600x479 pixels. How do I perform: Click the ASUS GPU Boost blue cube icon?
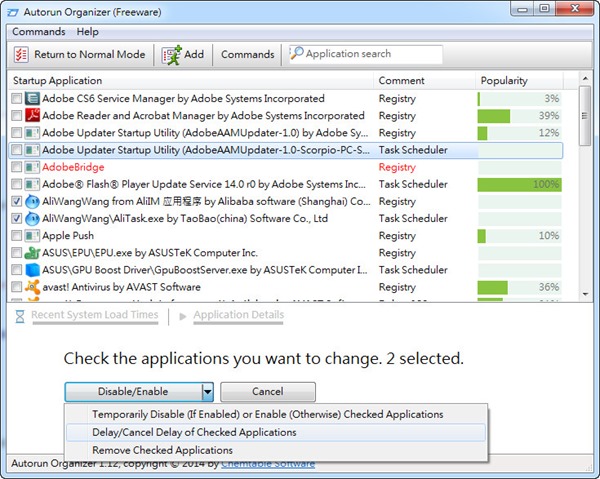click(32, 270)
